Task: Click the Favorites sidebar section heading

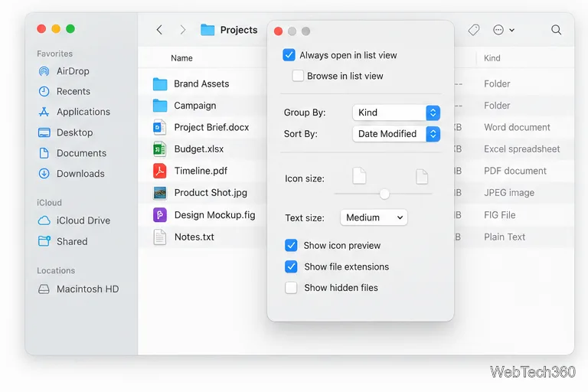Action: click(x=55, y=54)
